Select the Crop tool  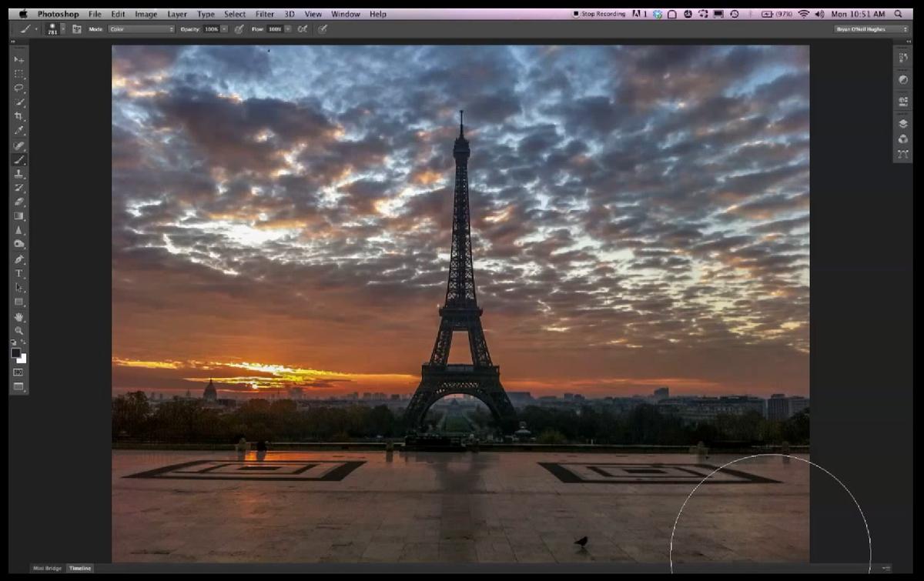point(19,116)
